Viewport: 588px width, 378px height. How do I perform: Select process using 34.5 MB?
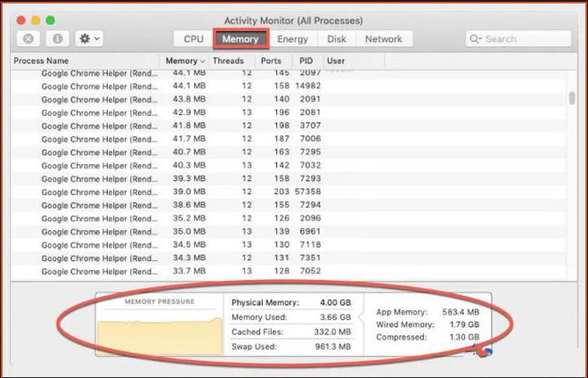(289, 245)
